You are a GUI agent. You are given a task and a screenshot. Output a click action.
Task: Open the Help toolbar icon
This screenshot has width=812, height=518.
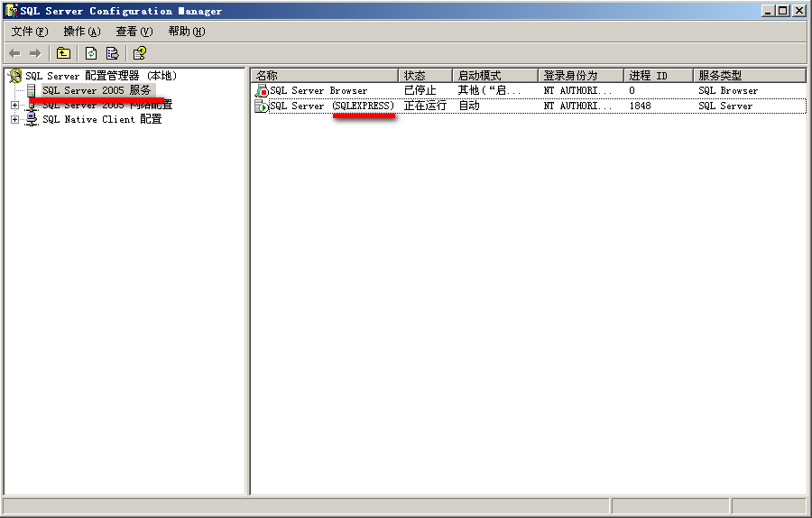[x=140, y=53]
